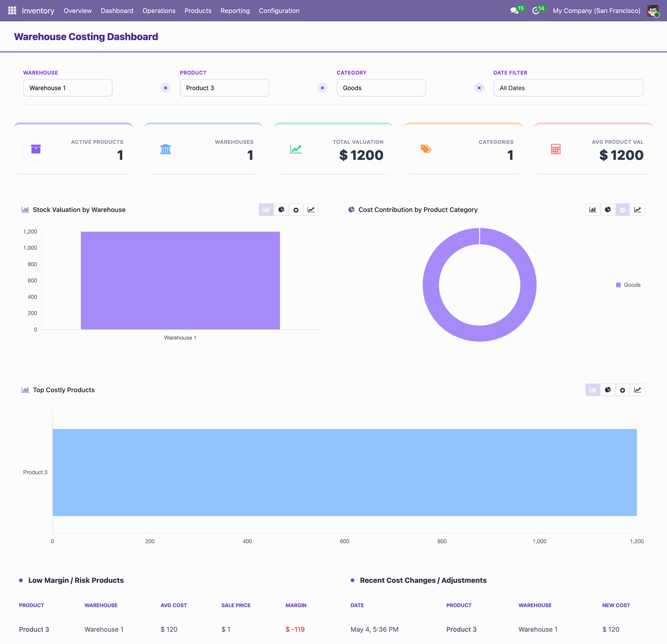The width and height of the screenshot is (667, 644).
Task: Click the purple Warehouse 1 bar in valuation chart
Action: click(x=180, y=280)
